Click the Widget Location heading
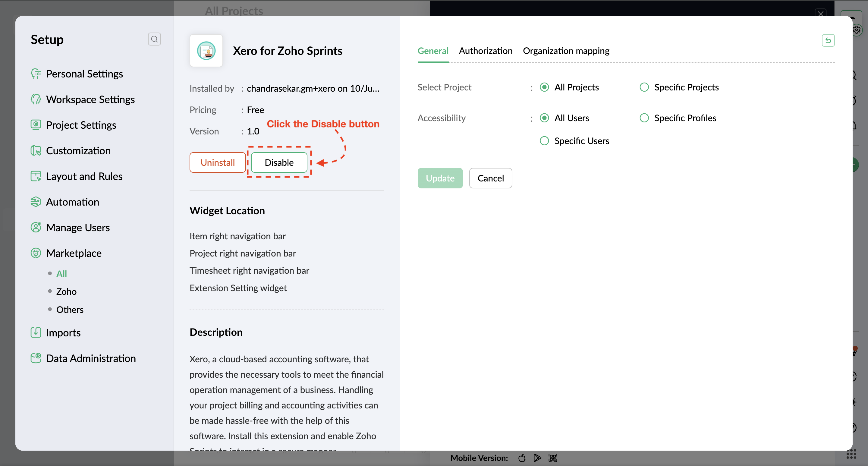The height and width of the screenshot is (466, 868). [227, 211]
